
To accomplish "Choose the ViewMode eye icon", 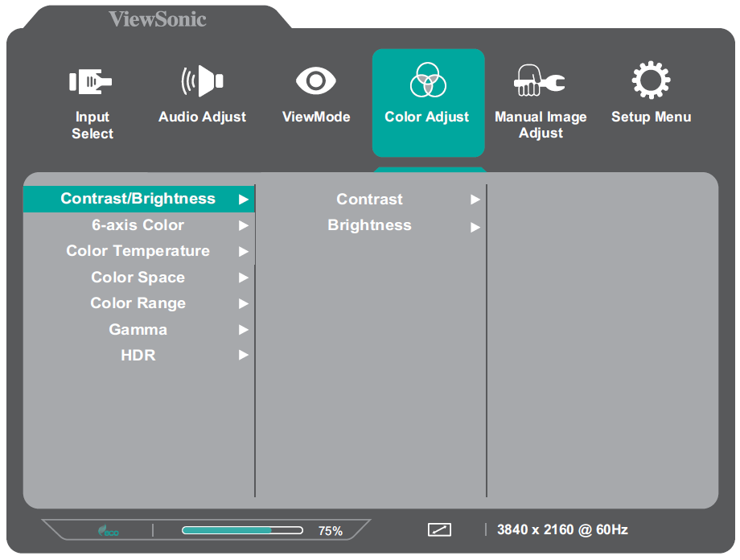I will pyautogui.click(x=316, y=80).
